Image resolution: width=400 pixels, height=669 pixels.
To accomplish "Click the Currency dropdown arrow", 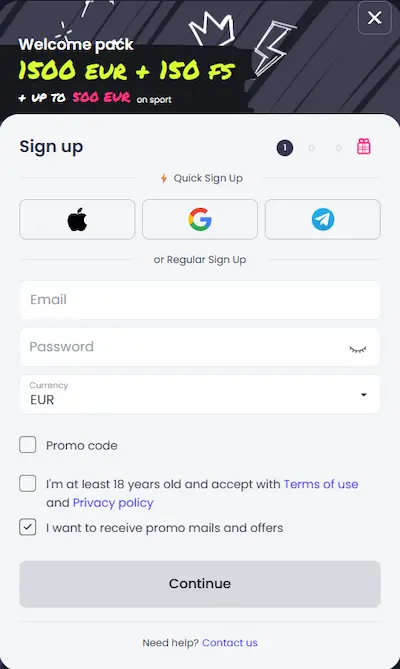I will pyautogui.click(x=364, y=395).
